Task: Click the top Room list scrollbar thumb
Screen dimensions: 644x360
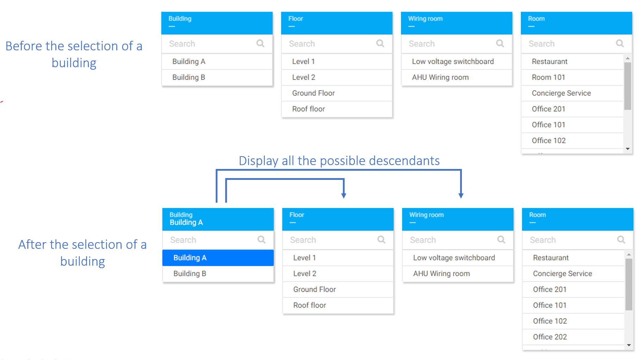Action: [x=627, y=86]
